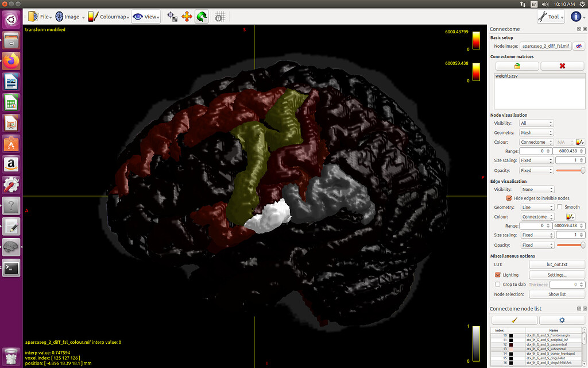
Task: Enable the Crop to slab checkbox
Action: pos(498,284)
